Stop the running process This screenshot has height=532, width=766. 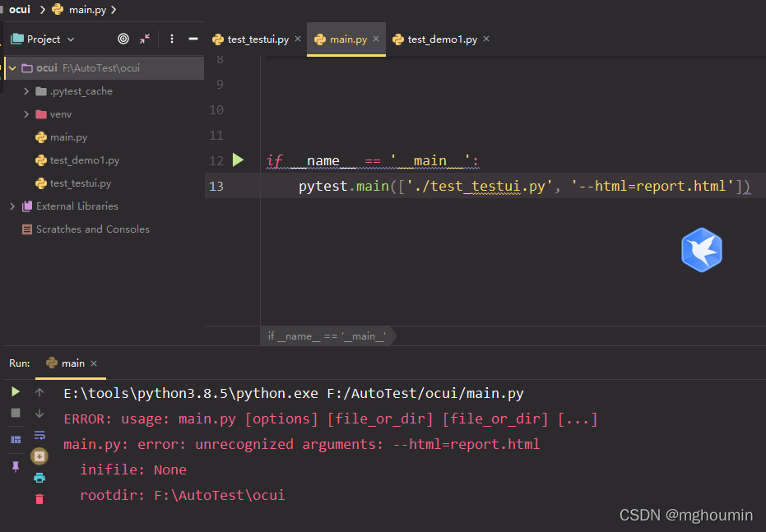pos(15,411)
